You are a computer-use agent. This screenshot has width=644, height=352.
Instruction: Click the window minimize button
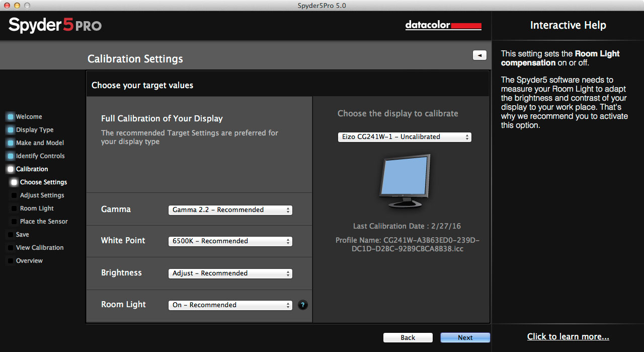click(17, 6)
